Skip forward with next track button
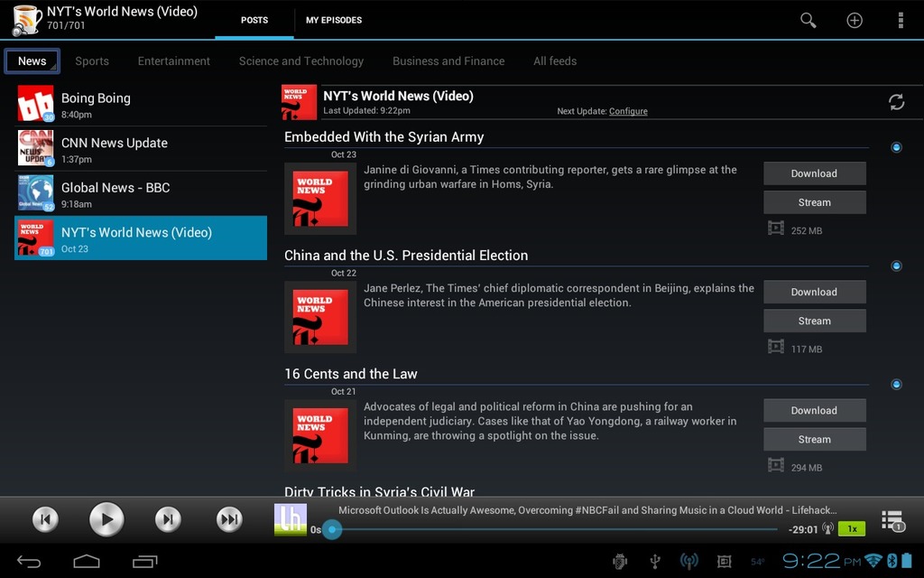 coord(168,519)
